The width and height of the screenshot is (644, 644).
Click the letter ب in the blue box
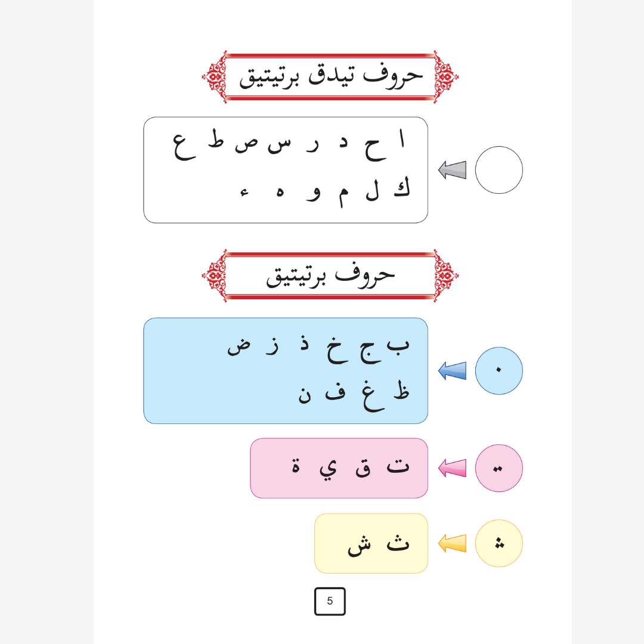(x=398, y=345)
